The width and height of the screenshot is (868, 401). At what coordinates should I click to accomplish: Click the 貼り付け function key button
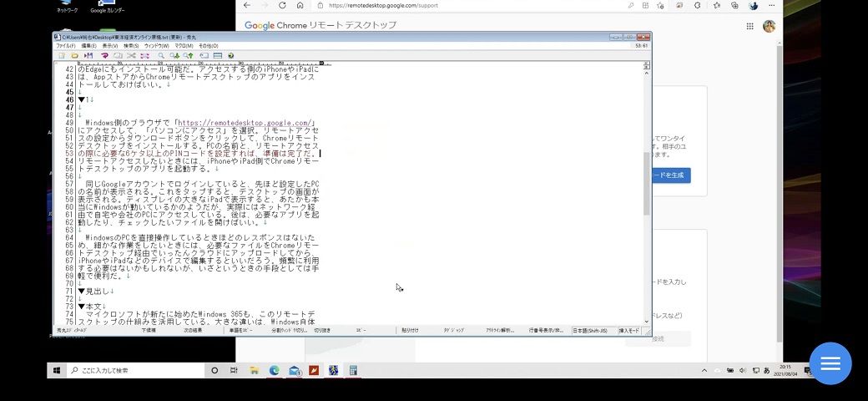410,331
